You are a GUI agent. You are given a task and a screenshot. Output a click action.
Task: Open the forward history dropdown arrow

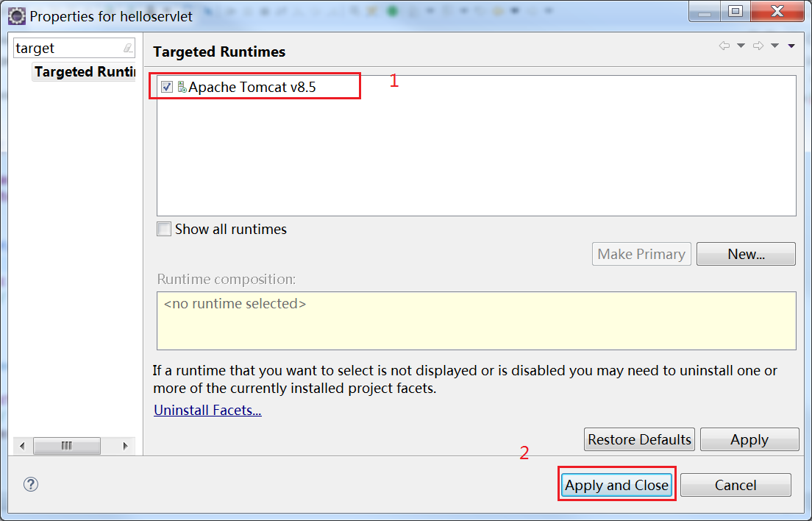774,46
